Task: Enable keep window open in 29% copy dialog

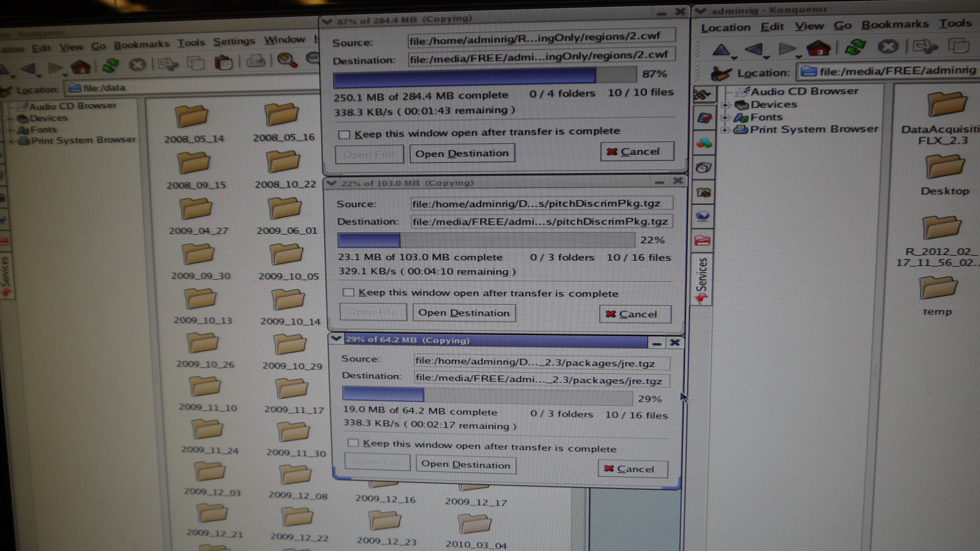Action: [353, 442]
